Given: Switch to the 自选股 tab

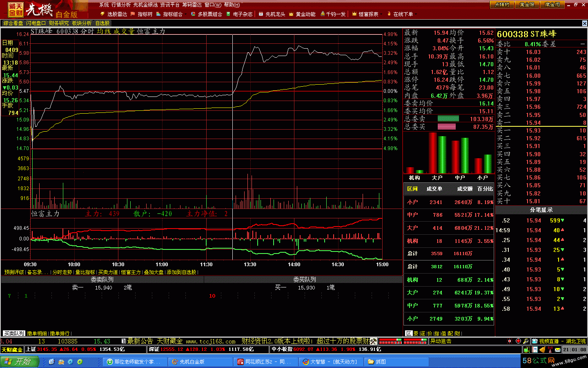Looking at the screenshot, I should tap(102, 23).
